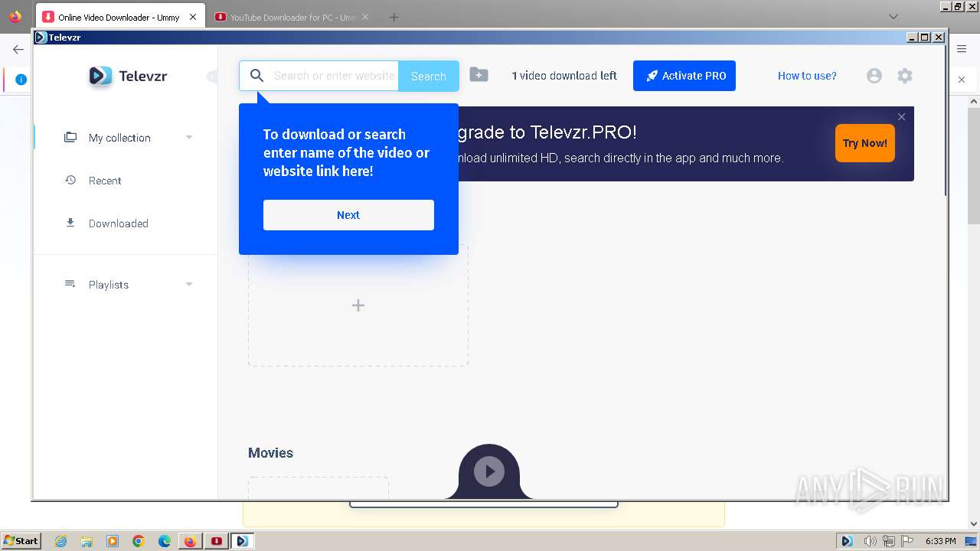Close the Televzr PRO upgrade banner
Viewport: 980px width, 551px height.
(901, 117)
